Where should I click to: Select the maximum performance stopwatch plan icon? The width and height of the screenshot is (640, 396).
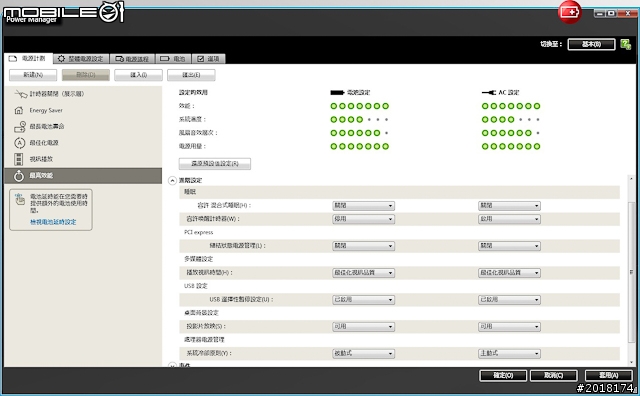[19, 176]
